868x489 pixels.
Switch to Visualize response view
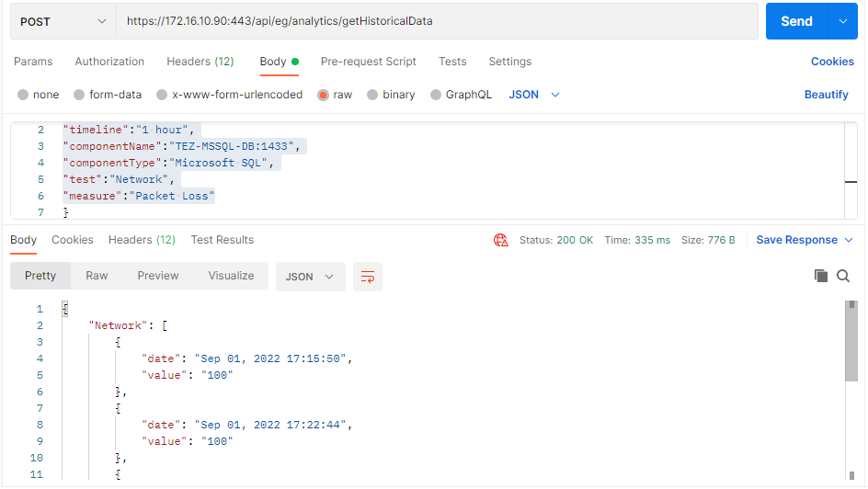pos(231,276)
